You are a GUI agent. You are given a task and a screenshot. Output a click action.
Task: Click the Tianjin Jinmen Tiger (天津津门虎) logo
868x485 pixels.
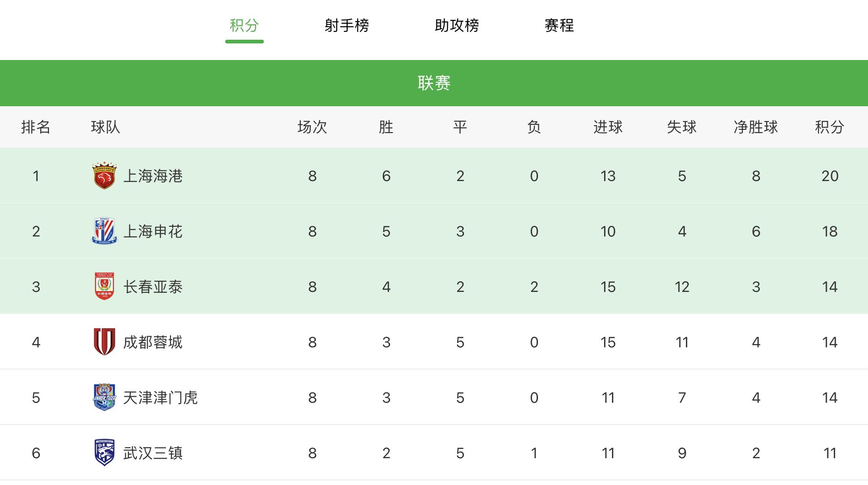point(104,397)
